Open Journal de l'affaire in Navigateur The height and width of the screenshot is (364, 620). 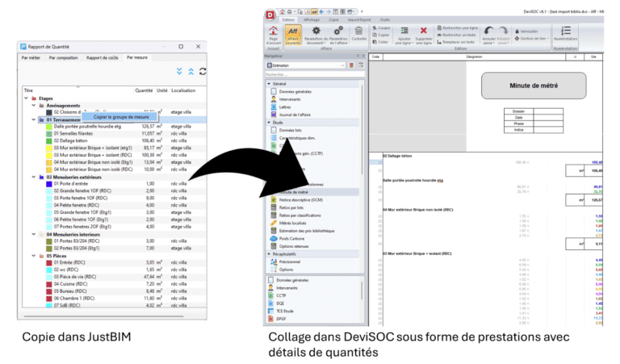pyautogui.click(x=295, y=115)
